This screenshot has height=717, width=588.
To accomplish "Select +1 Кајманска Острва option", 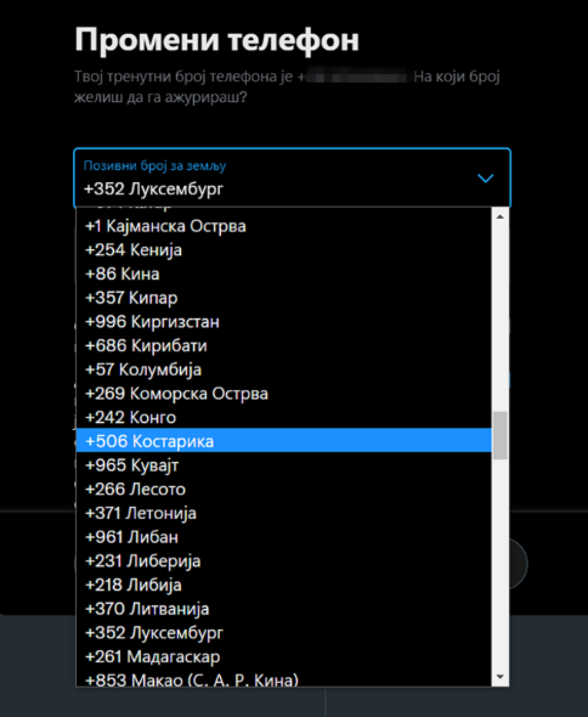I will tap(166, 226).
